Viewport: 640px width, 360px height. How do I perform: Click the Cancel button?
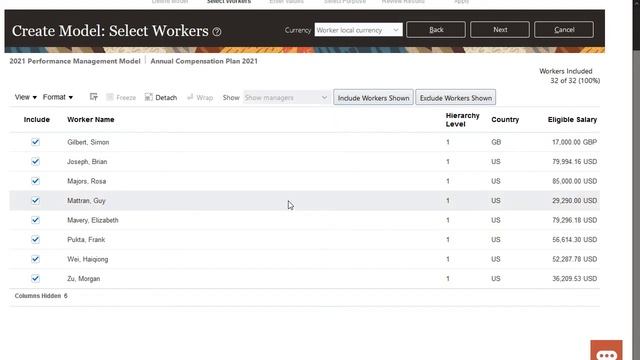[564, 30]
